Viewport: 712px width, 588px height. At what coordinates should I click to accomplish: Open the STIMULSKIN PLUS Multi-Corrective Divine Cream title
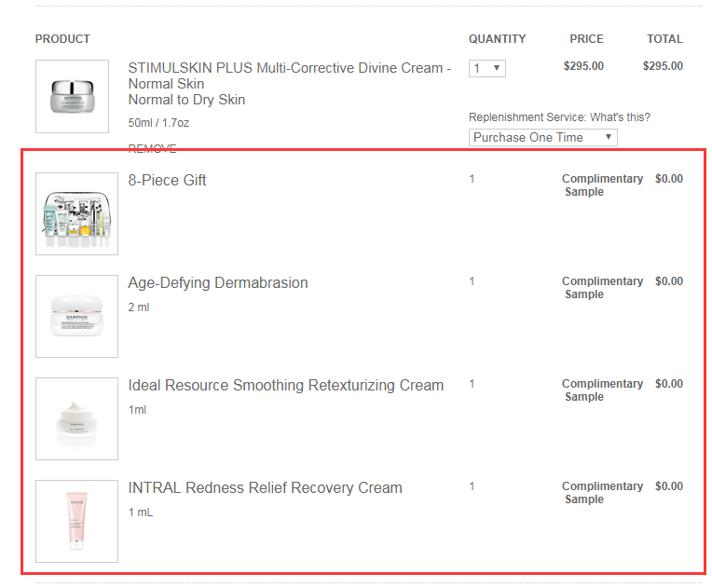pyautogui.click(x=289, y=69)
